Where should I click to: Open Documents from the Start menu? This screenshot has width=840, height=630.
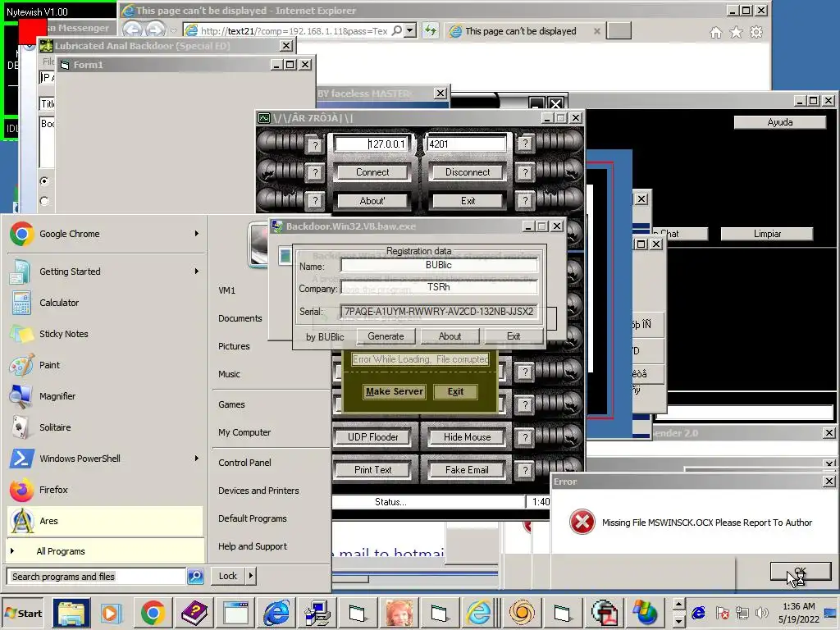(x=240, y=318)
